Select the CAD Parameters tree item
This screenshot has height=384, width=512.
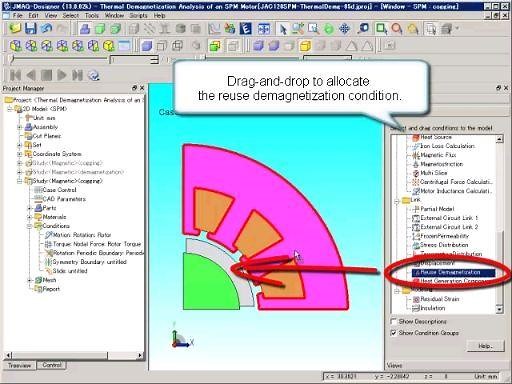click(64, 199)
